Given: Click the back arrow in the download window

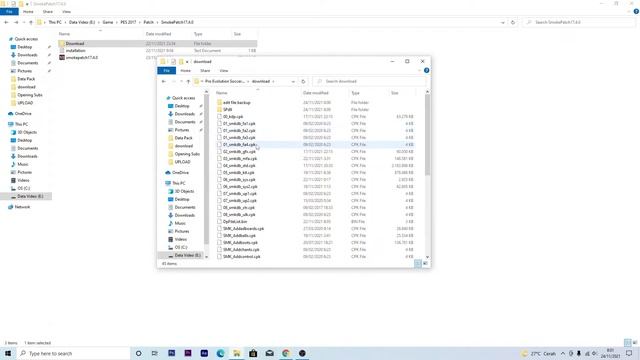Looking at the screenshot, I should pos(164,82).
